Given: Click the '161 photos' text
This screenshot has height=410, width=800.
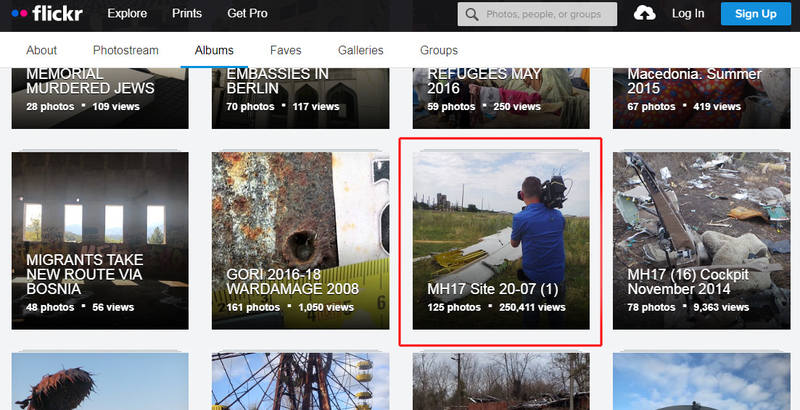Looking at the screenshot, I should point(253,308).
